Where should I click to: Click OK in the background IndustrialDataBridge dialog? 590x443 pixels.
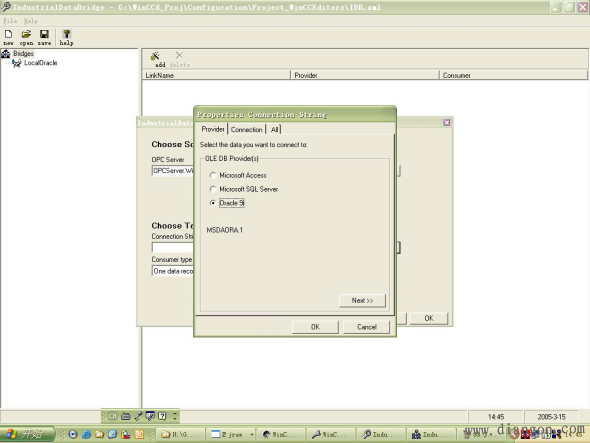[429, 318]
